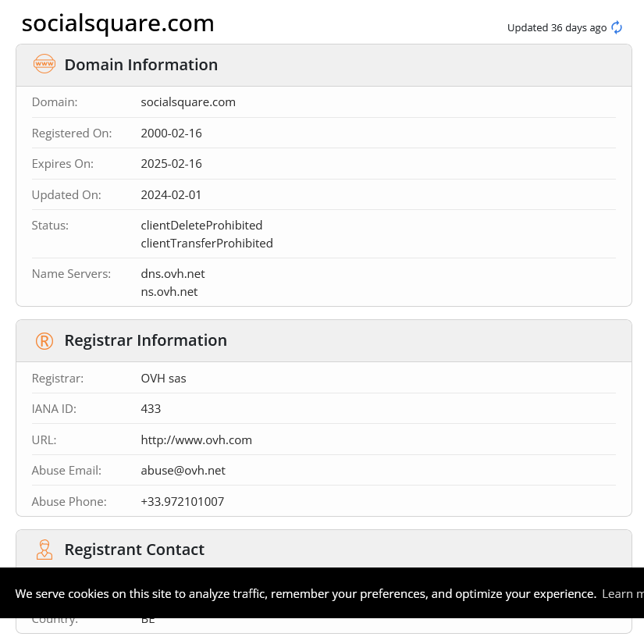The width and height of the screenshot is (644, 644).
Task: Click the expiry date 2025-02-16
Action: coord(171,164)
